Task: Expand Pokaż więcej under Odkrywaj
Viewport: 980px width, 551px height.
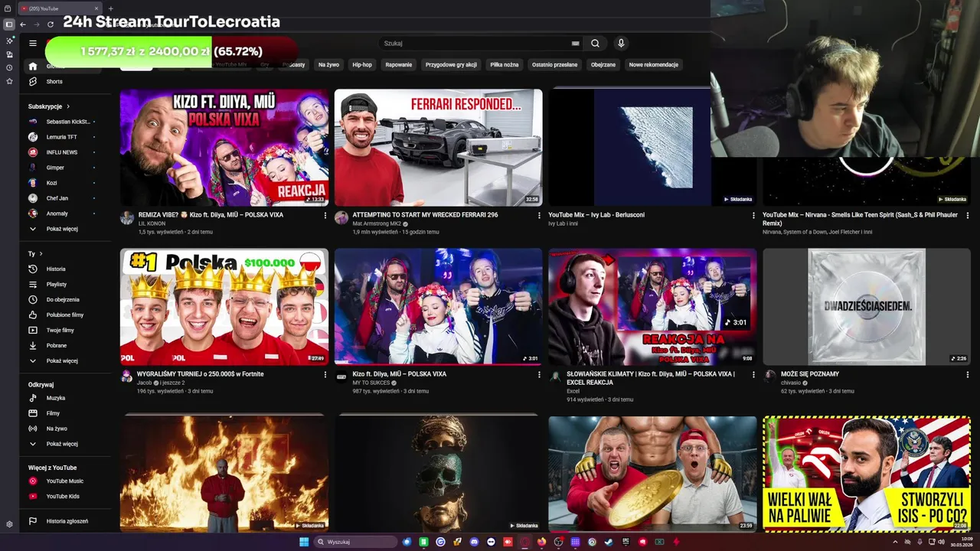Action: [x=65, y=444]
